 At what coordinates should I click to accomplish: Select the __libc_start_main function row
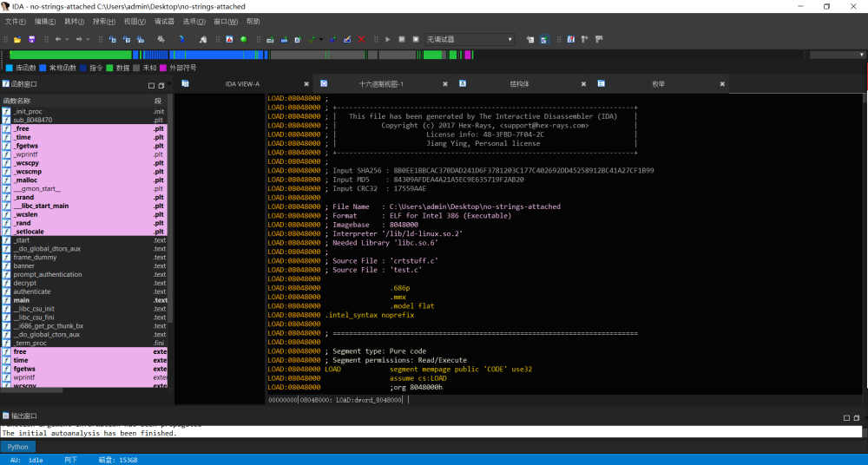tap(84, 206)
